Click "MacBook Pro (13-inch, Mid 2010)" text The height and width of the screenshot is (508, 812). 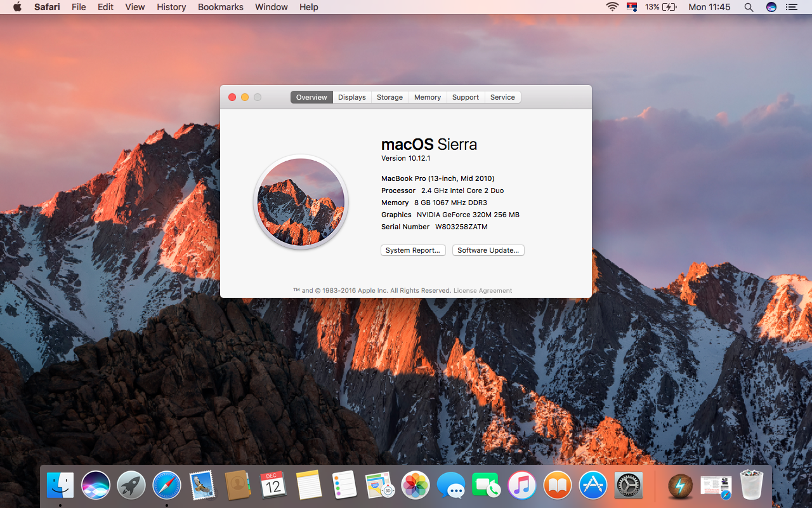tap(438, 178)
